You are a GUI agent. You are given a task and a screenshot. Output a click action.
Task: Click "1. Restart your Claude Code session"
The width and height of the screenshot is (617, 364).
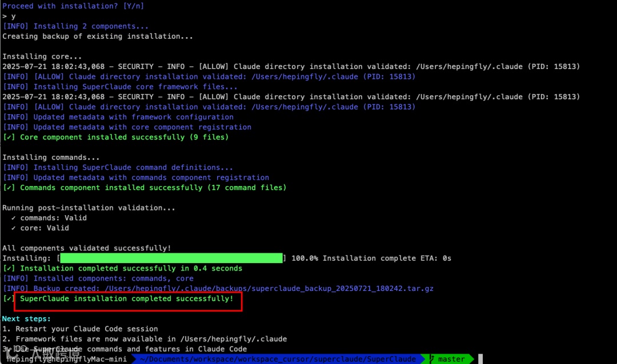pyautogui.click(x=80, y=329)
